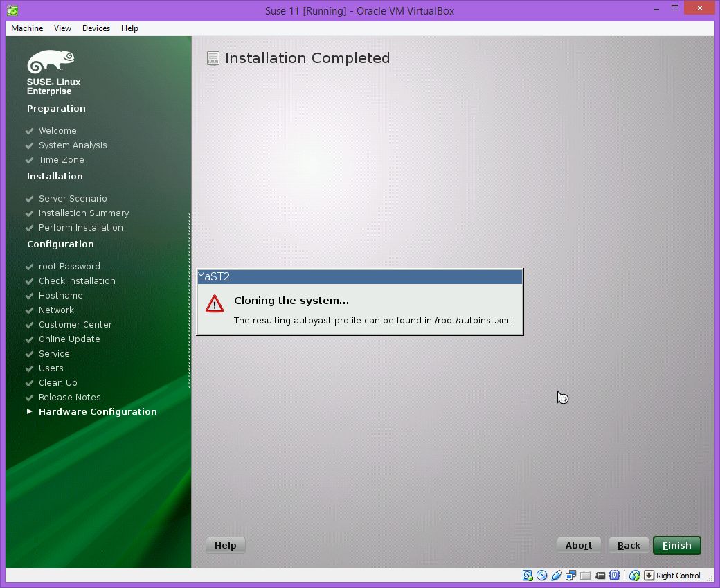This screenshot has width=720, height=588.
Task: Click the Installation section heading
Action: coord(55,176)
